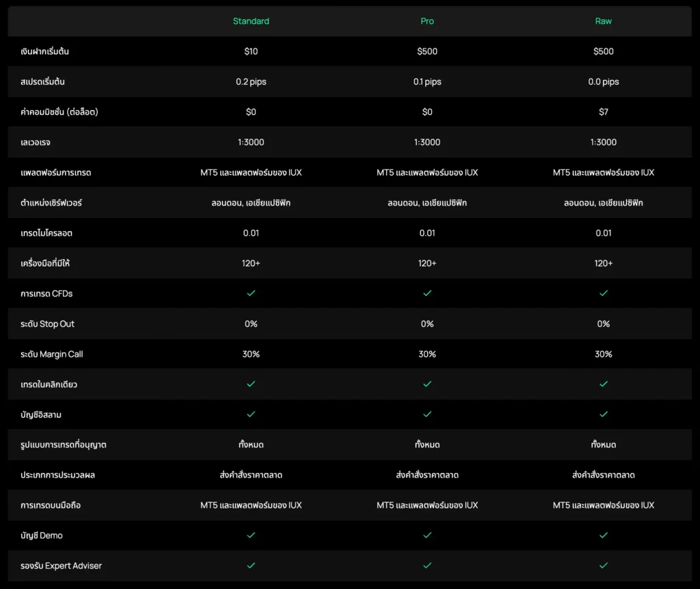
Task: Click the Raw $7 commission value
Action: 604,112
